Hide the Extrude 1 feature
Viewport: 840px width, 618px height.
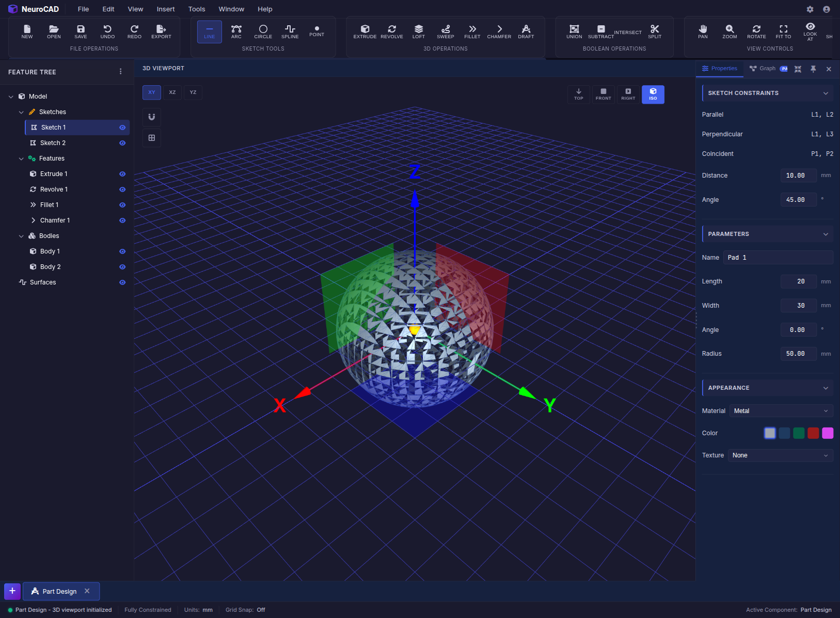pyautogui.click(x=122, y=174)
